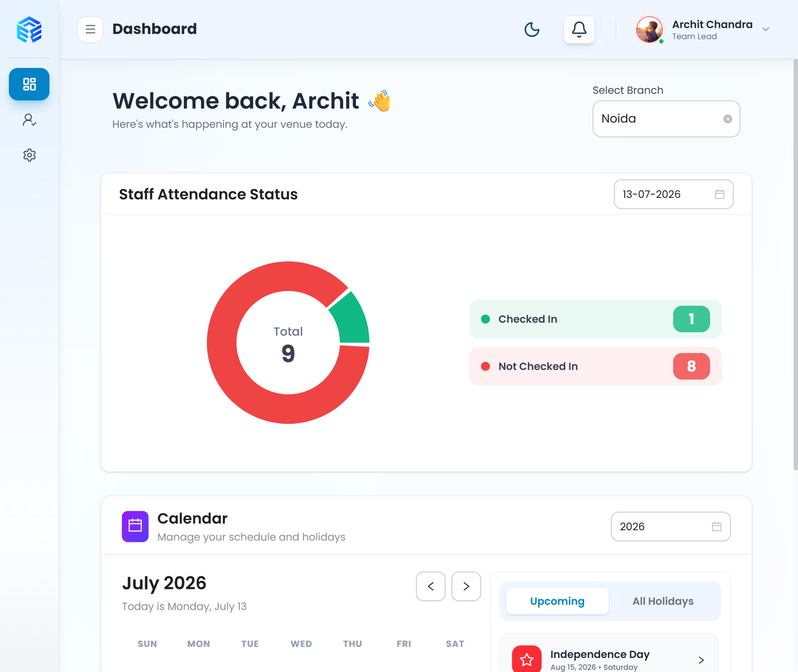Select the Checked In status row
The height and width of the screenshot is (672, 798).
point(596,319)
